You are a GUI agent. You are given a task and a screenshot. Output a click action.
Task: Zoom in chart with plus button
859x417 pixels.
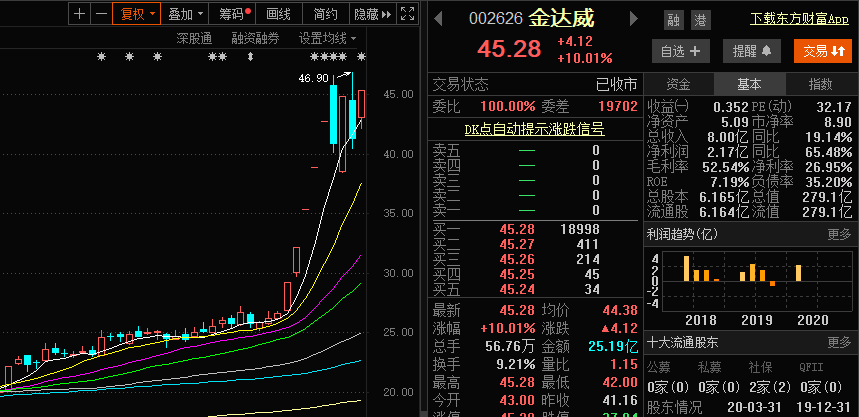(79, 14)
